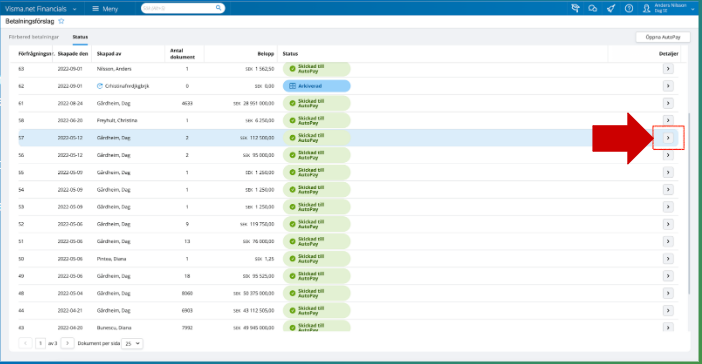
Task: Open the learning/academy icon in the top bar
Action: (576, 8)
